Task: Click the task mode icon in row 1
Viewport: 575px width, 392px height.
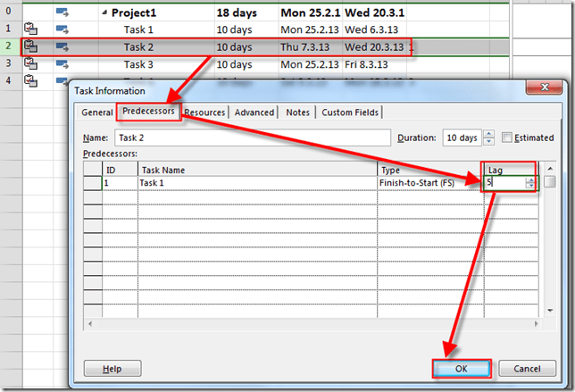Action: pyautogui.click(x=64, y=30)
